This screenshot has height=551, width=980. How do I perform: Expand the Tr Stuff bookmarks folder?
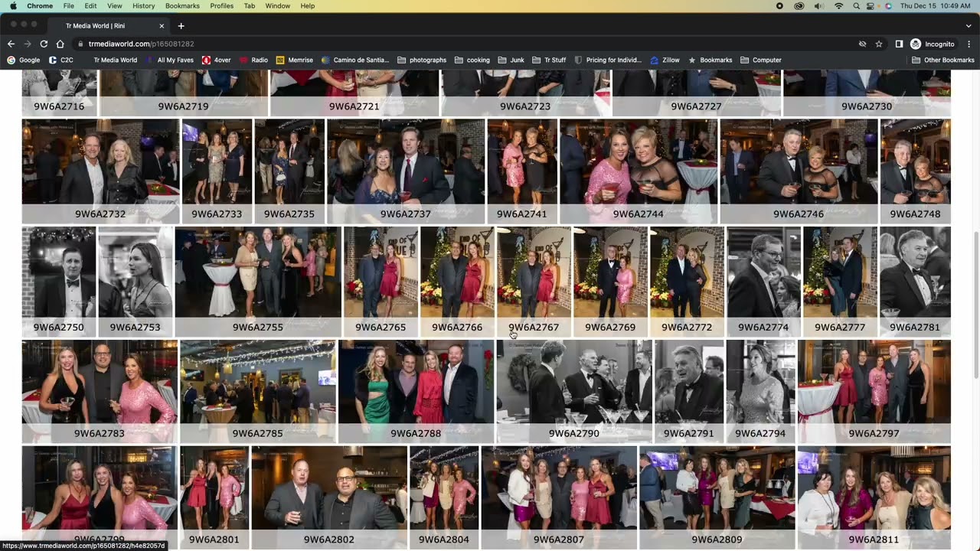point(549,60)
